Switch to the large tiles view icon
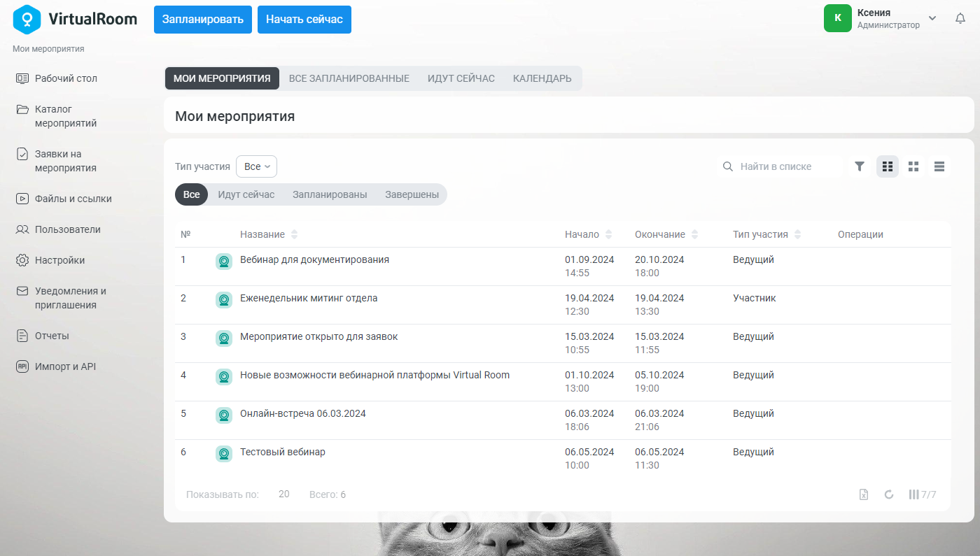Image resolution: width=980 pixels, height=556 pixels. pyautogui.click(x=913, y=166)
